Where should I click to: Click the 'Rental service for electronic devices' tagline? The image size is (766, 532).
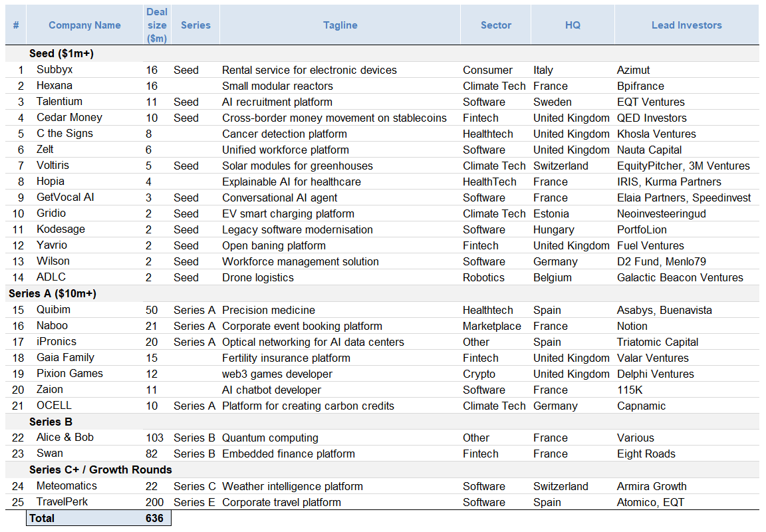pyautogui.click(x=309, y=70)
